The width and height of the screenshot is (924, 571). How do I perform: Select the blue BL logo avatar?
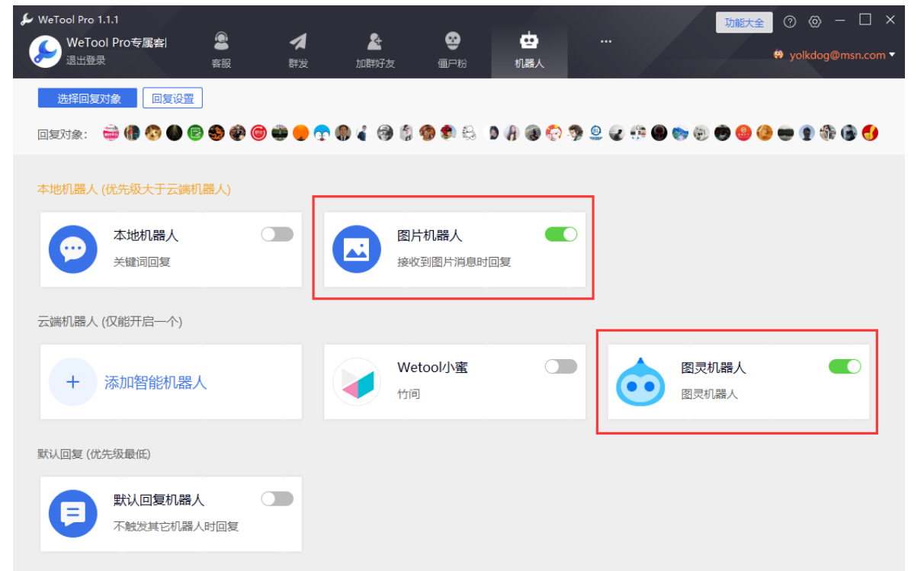pyautogui.click(x=595, y=133)
